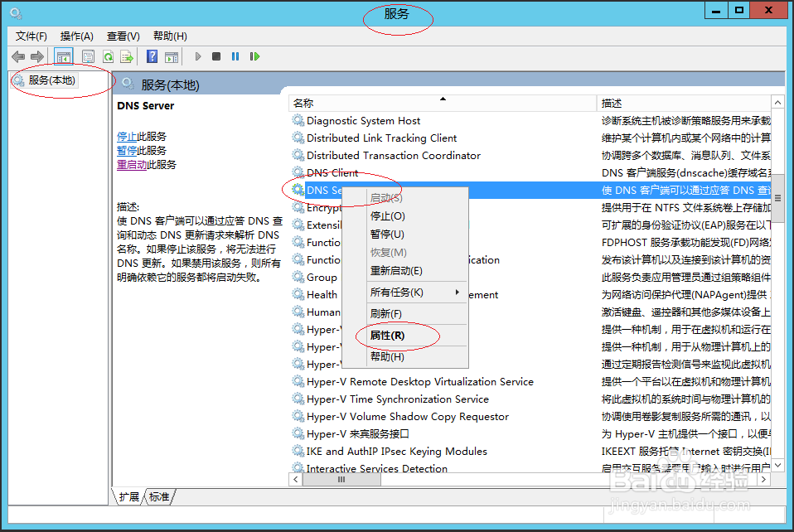
Task: Click the restart service toolbar icon
Action: 255,56
